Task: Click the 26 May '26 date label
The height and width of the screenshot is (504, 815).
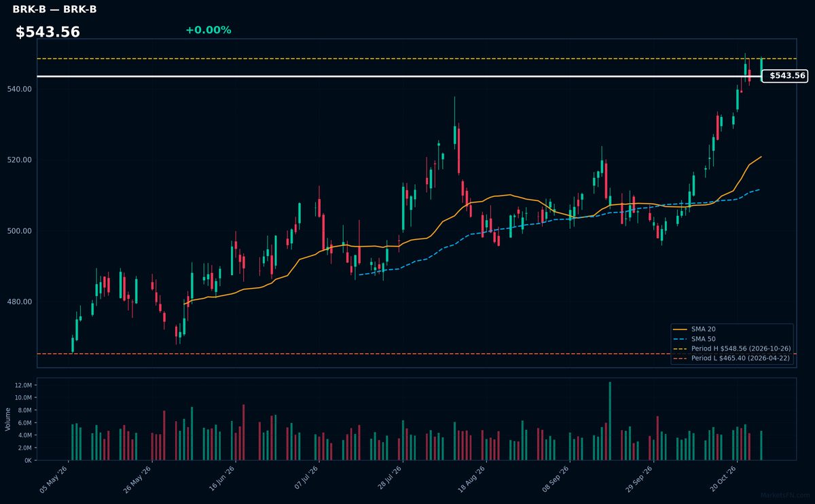Action: [x=138, y=480]
